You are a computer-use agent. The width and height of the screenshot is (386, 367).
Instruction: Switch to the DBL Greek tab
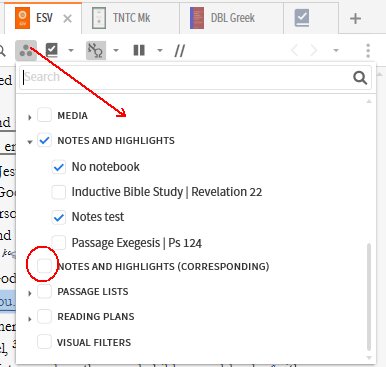[232, 18]
